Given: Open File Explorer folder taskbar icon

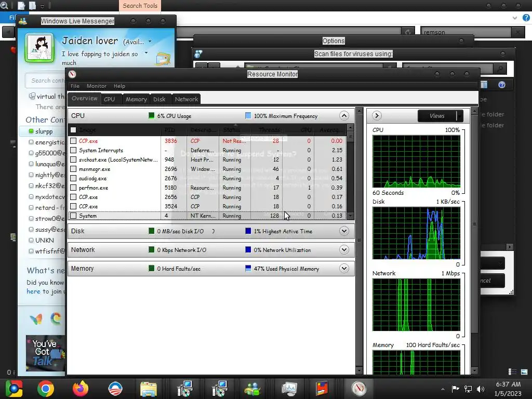Looking at the screenshot, I should [x=149, y=389].
